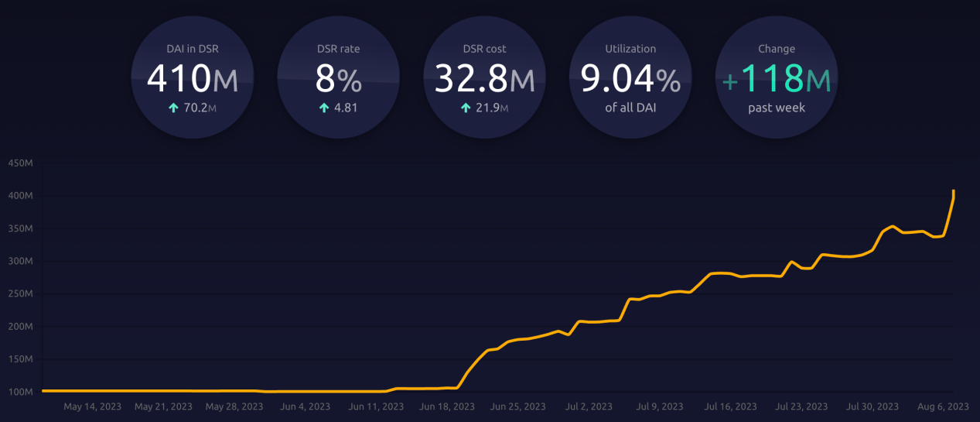Open the DSR rate 8% stat circle
980x422 pixels.
(x=338, y=77)
